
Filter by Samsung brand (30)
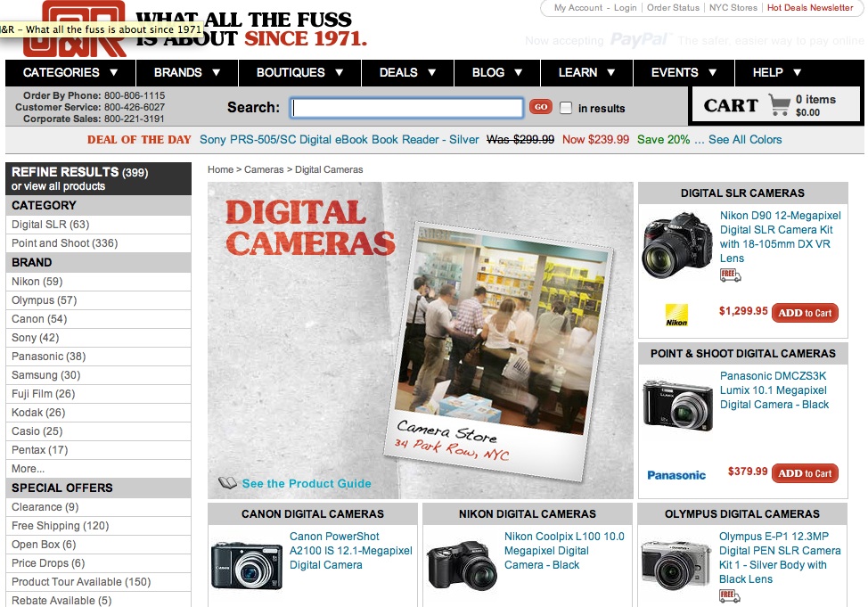pyautogui.click(x=99, y=375)
